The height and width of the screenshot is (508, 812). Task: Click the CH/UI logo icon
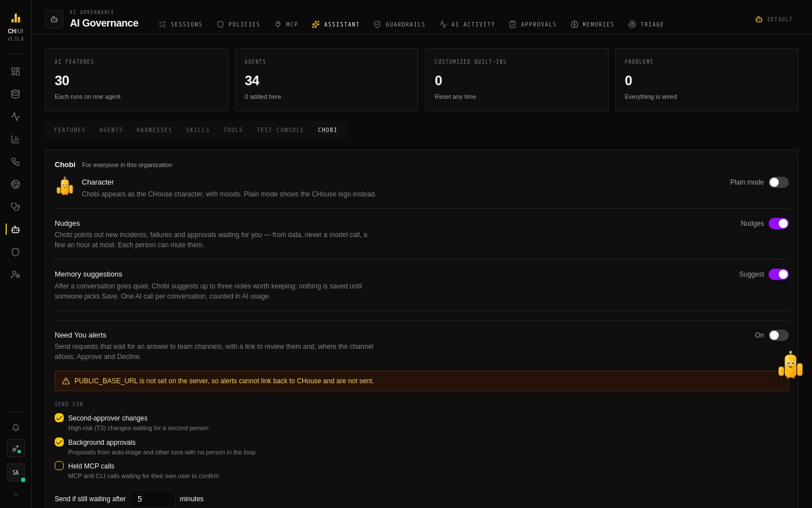(x=16, y=18)
